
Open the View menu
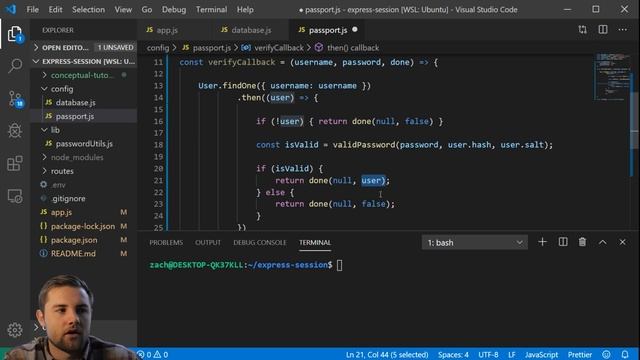(123, 9)
